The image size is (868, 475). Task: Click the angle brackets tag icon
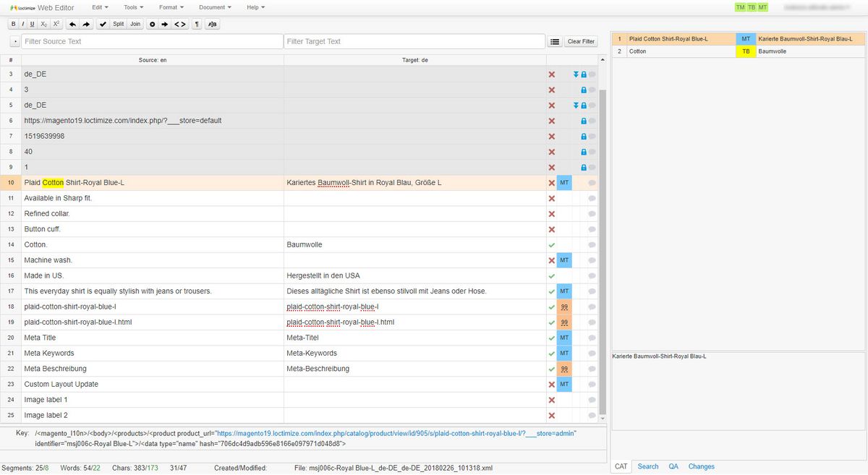(x=180, y=24)
